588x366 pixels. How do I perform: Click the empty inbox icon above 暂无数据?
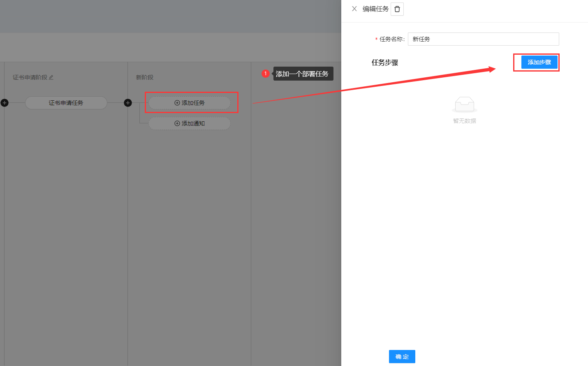tap(465, 104)
